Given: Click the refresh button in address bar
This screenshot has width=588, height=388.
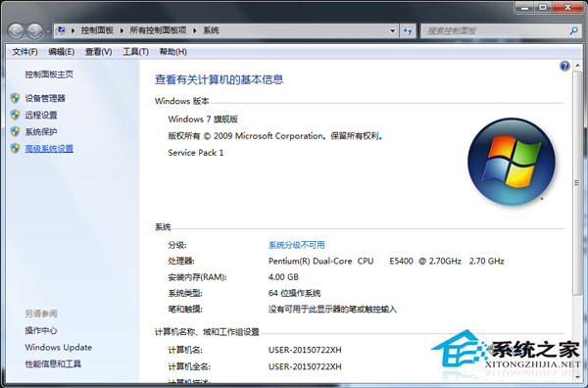Looking at the screenshot, I should tap(408, 30).
